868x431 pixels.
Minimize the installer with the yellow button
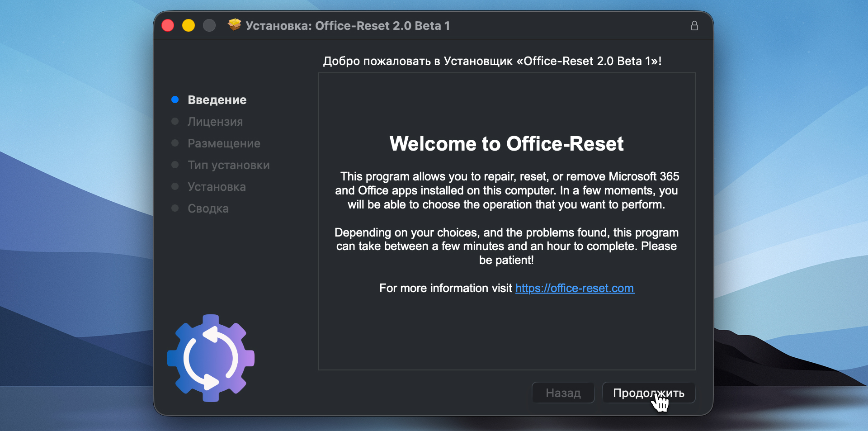pyautogui.click(x=189, y=25)
